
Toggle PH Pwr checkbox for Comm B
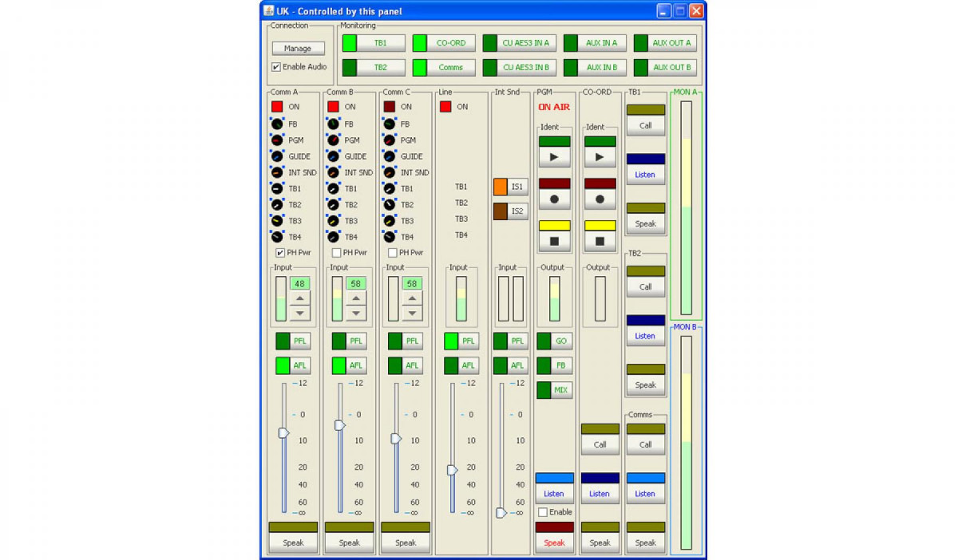click(336, 253)
